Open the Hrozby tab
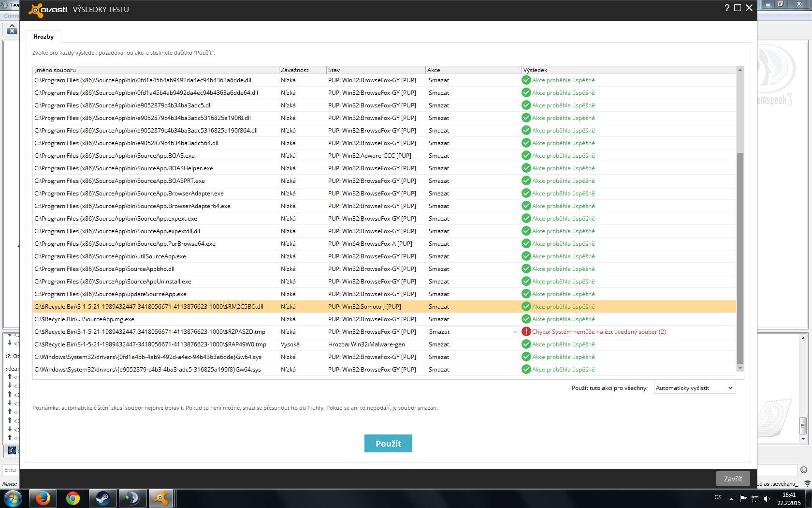812x508 pixels. pyautogui.click(x=43, y=37)
